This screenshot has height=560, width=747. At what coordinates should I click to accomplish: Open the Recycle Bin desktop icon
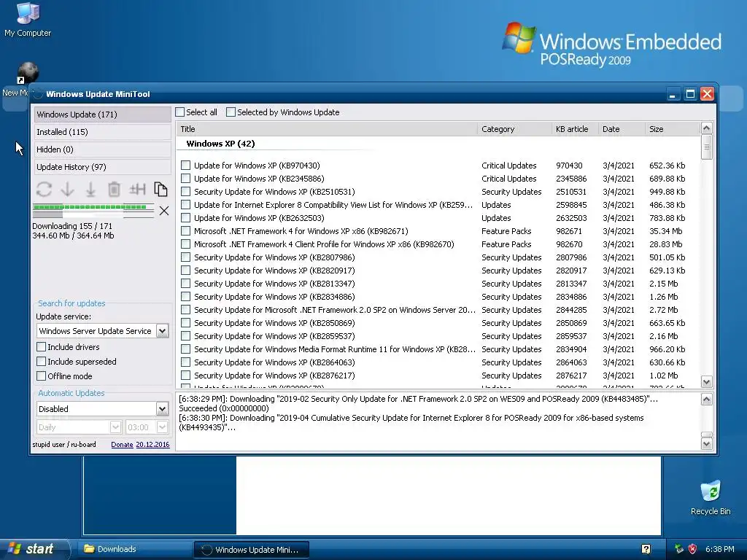711,497
